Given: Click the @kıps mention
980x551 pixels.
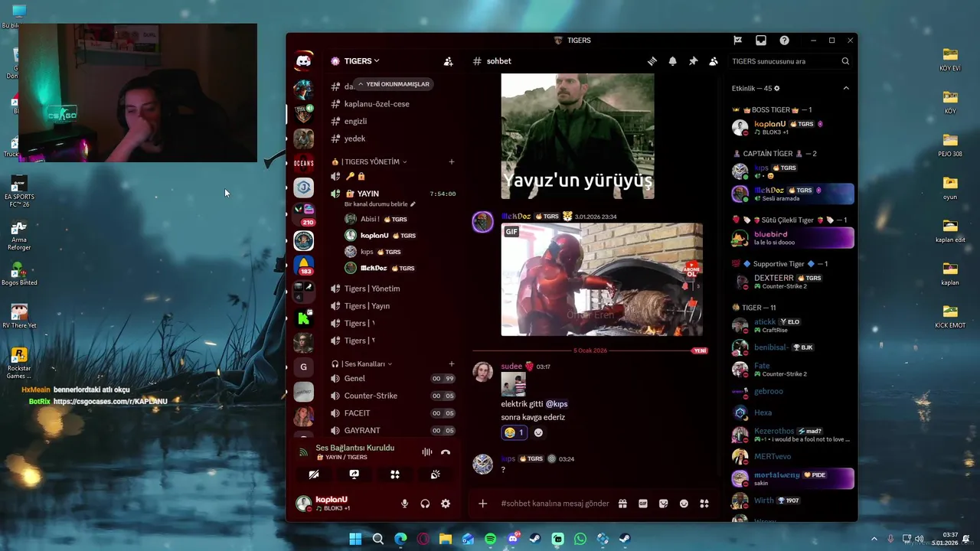Looking at the screenshot, I should 557,404.
